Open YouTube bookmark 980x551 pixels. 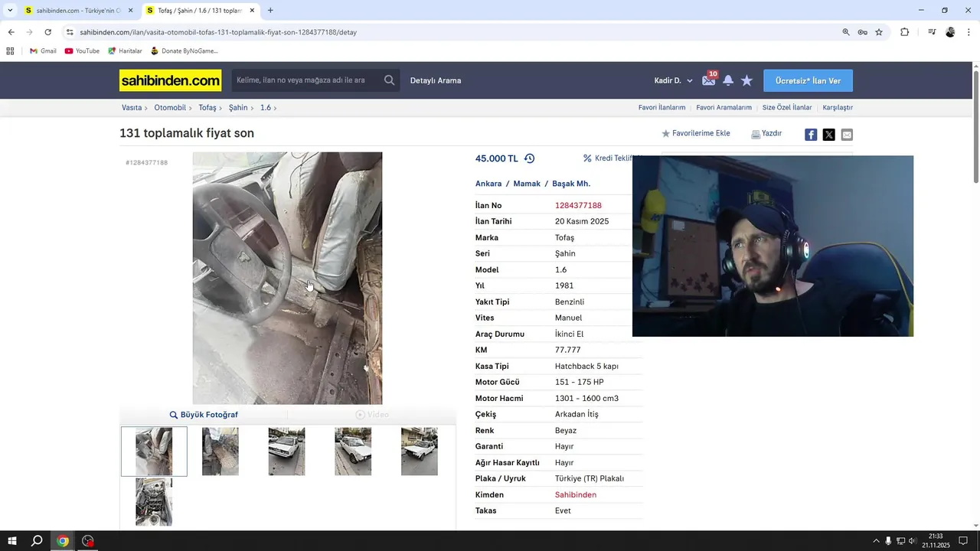(x=82, y=51)
